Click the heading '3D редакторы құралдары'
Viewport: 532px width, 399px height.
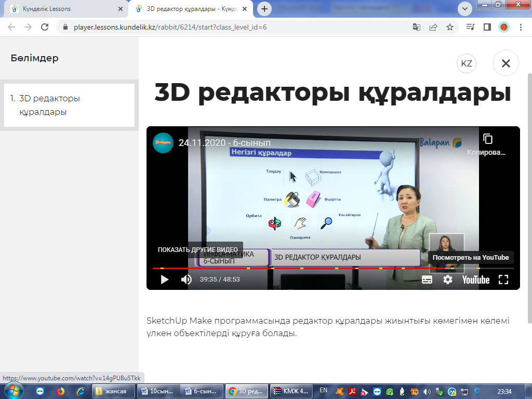coord(332,92)
